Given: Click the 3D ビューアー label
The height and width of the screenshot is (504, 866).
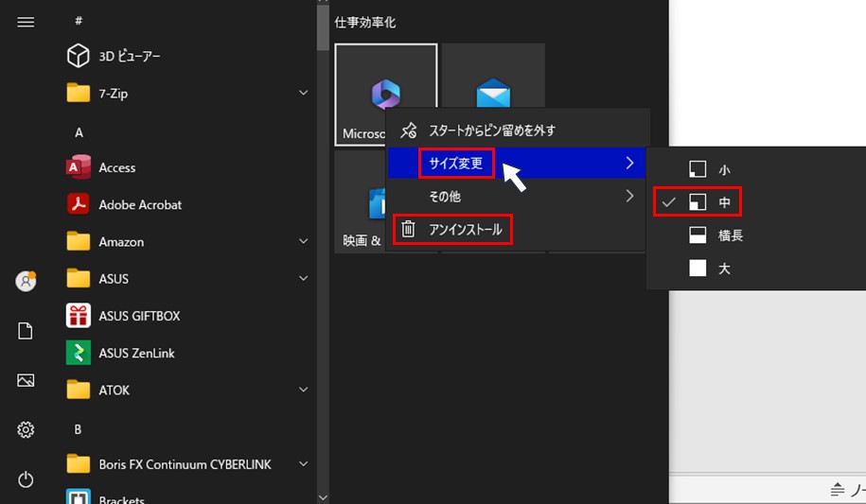Looking at the screenshot, I should pyautogui.click(x=130, y=57).
